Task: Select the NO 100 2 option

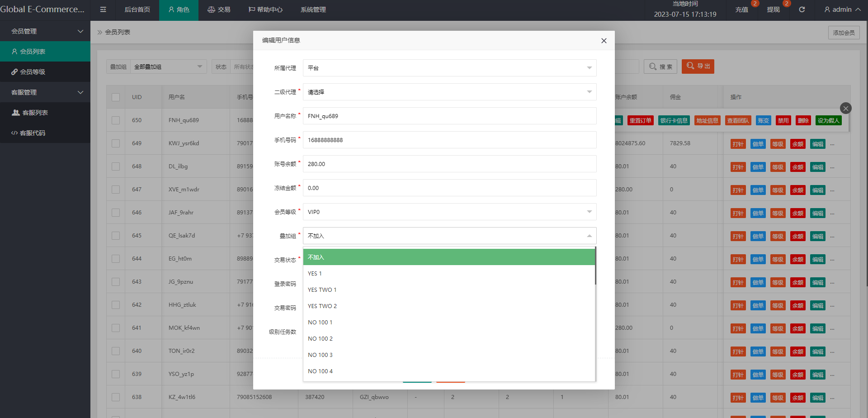Action: (x=449, y=339)
